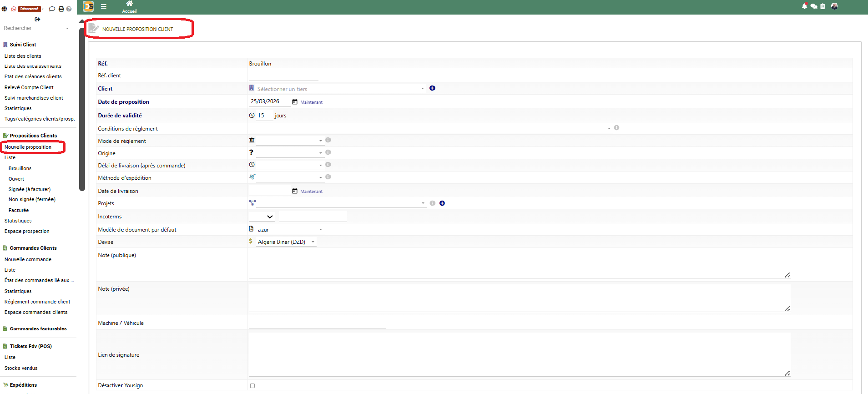
Task: Open the Projets dropdown
Action: tap(341, 203)
